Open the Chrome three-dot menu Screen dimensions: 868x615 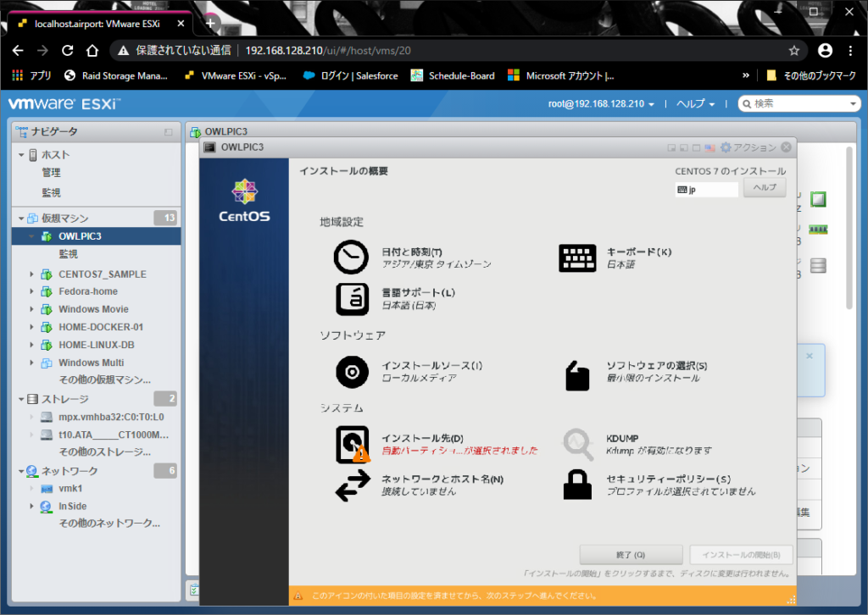(850, 50)
